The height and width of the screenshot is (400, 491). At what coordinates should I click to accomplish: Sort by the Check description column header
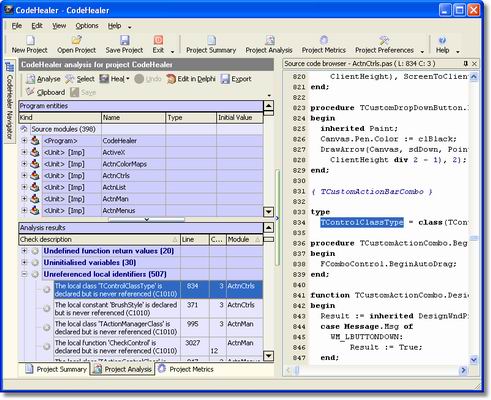[x=99, y=239]
